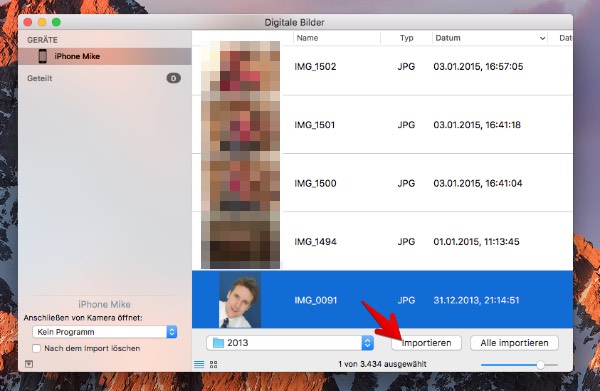Minimize the window with yellow button
Screen dimensions: 600x391
(42, 22)
